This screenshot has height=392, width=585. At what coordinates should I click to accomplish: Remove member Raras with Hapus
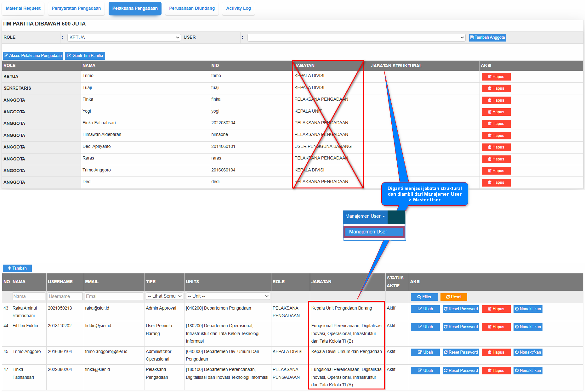coord(496,159)
